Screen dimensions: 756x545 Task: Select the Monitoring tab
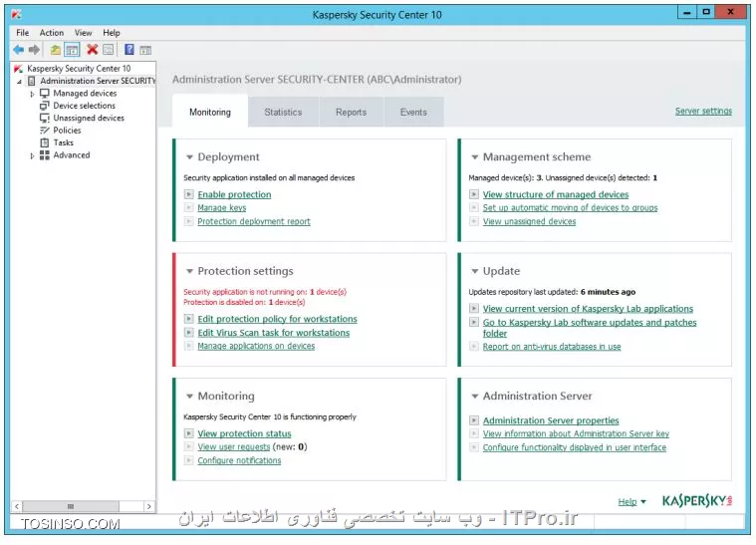click(210, 112)
